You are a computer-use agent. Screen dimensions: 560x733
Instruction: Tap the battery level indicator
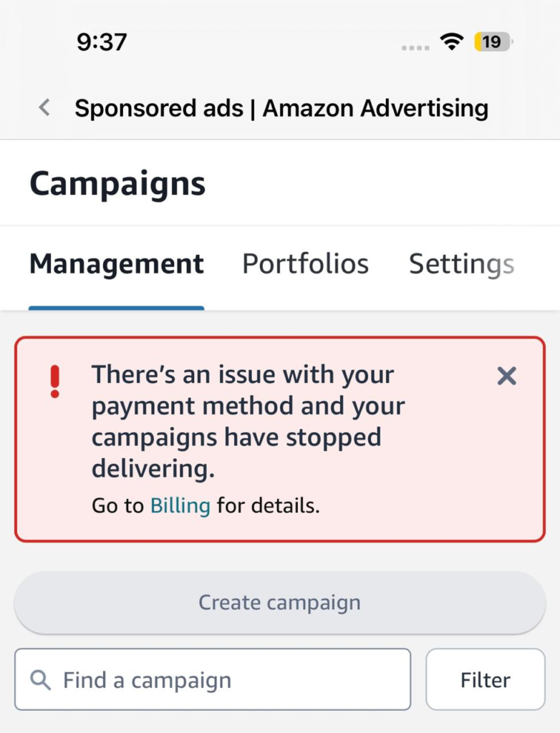493,42
